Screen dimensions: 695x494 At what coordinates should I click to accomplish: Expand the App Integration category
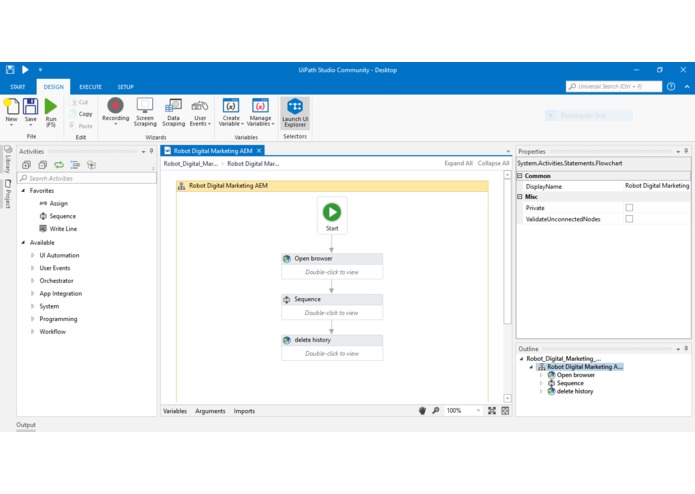(x=33, y=293)
